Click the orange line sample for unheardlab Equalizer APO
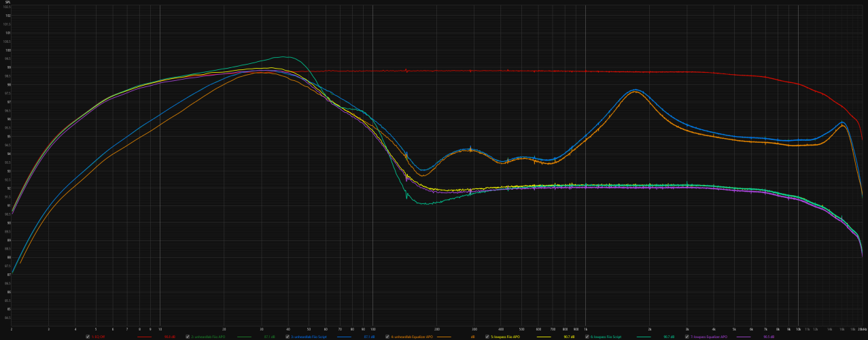The width and height of the screenshot is (868, 340). (444, 337)
